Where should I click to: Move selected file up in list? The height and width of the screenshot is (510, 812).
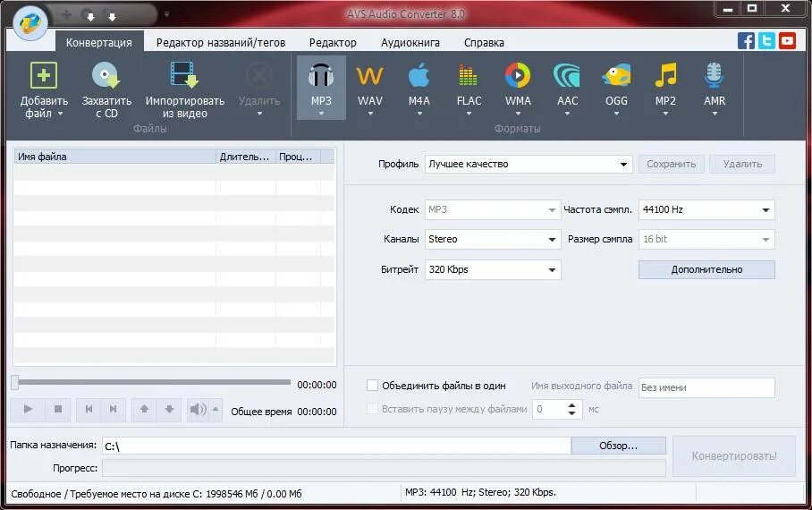click(x=144, y=410)
